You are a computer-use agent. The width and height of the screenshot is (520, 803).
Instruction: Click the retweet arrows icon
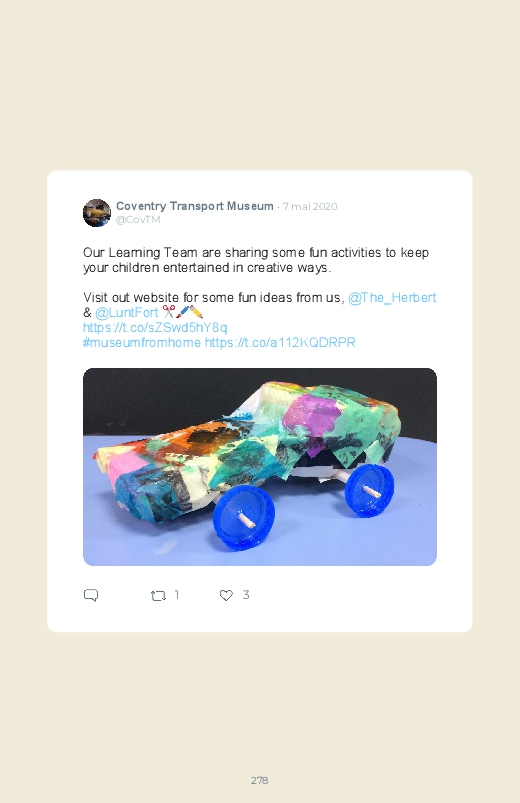[x=158, y=595]
